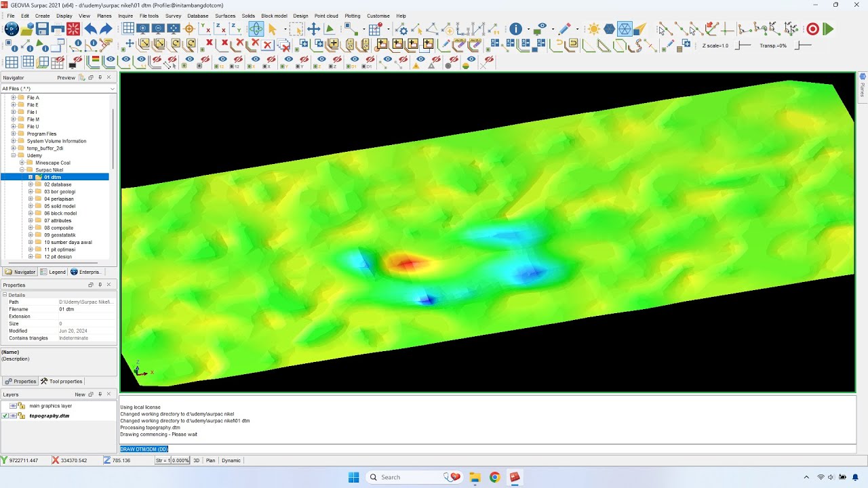Expand the Minescape Coal folder

(22, 163)
